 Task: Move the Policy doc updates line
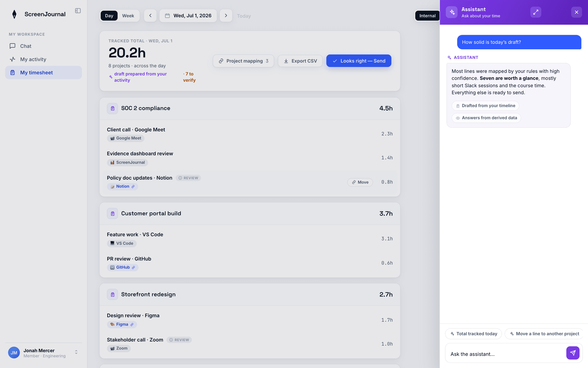[x=360, y=182]
